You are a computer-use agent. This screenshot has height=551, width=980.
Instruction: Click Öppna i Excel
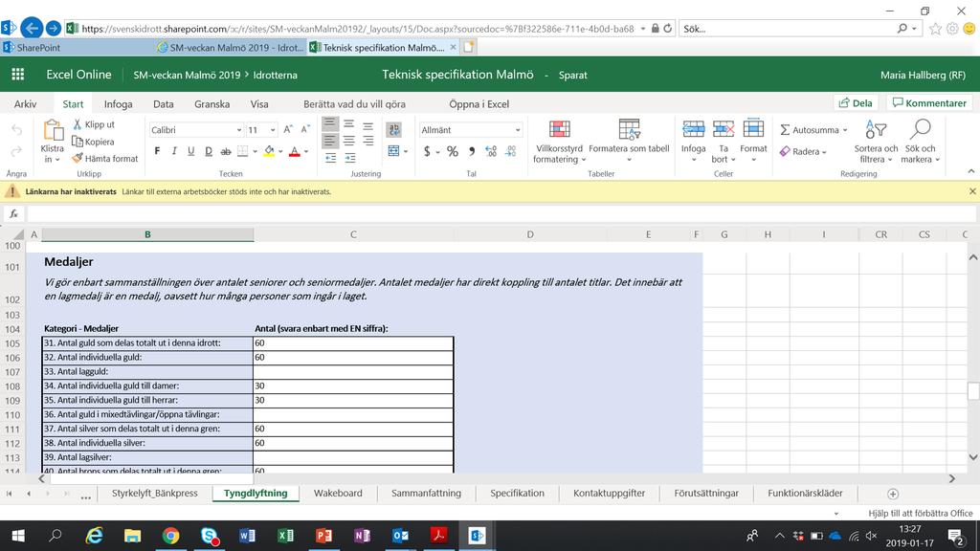pos(479,103)
